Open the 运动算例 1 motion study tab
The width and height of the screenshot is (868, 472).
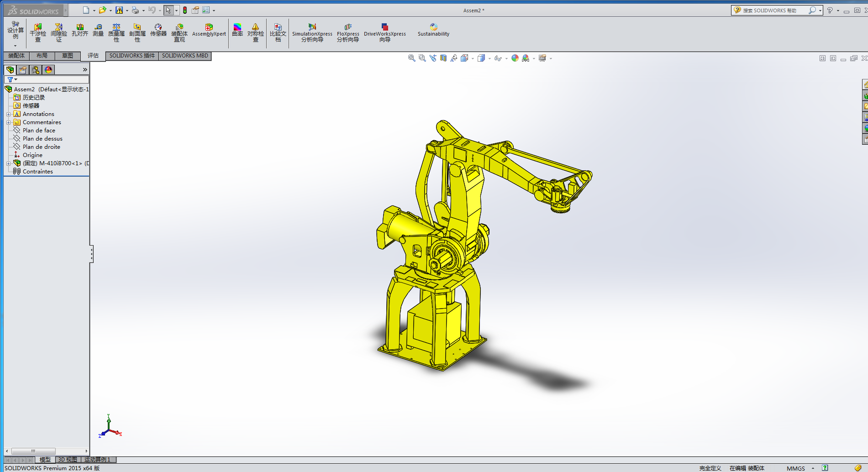coord(97,460)
